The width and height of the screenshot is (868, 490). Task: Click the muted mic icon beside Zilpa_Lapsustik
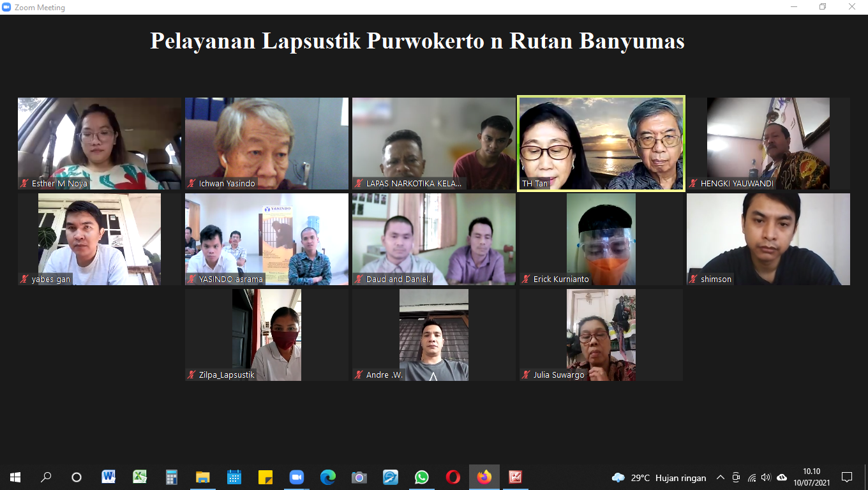[x=191, y=375]
